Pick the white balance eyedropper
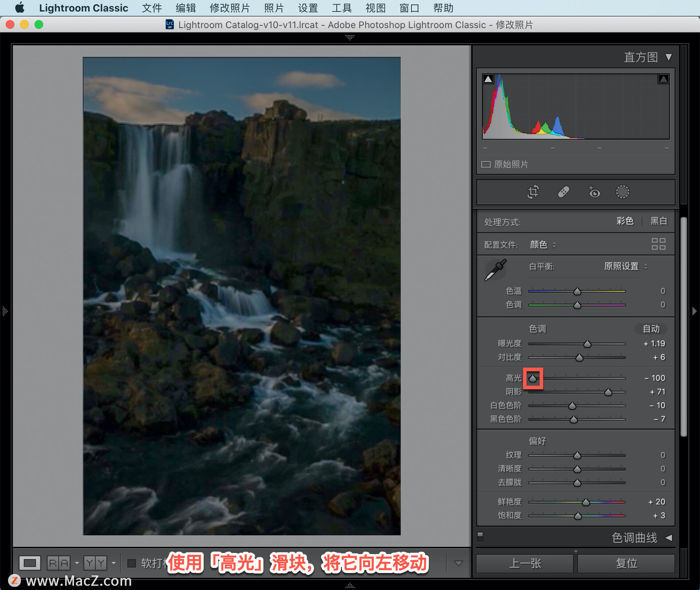The image size is (700, 590). click(x=495, y=270)
